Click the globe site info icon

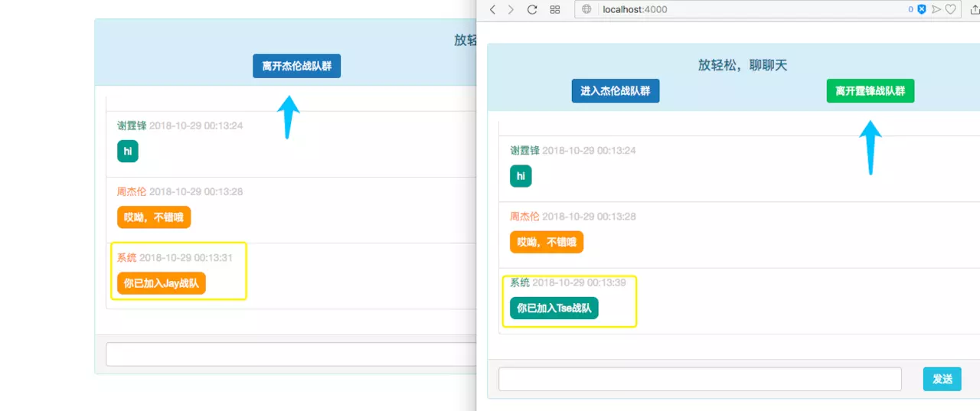[587, 9]
